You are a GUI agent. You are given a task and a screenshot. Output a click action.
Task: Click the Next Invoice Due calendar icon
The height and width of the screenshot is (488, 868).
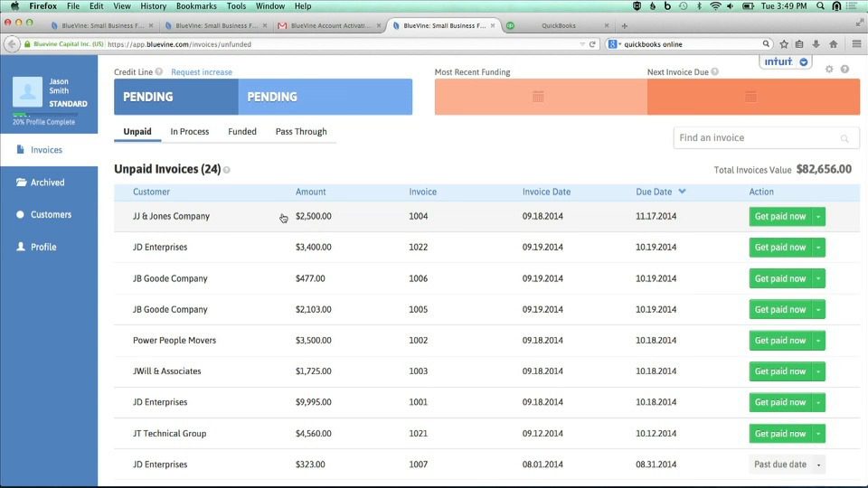(750, 97)
